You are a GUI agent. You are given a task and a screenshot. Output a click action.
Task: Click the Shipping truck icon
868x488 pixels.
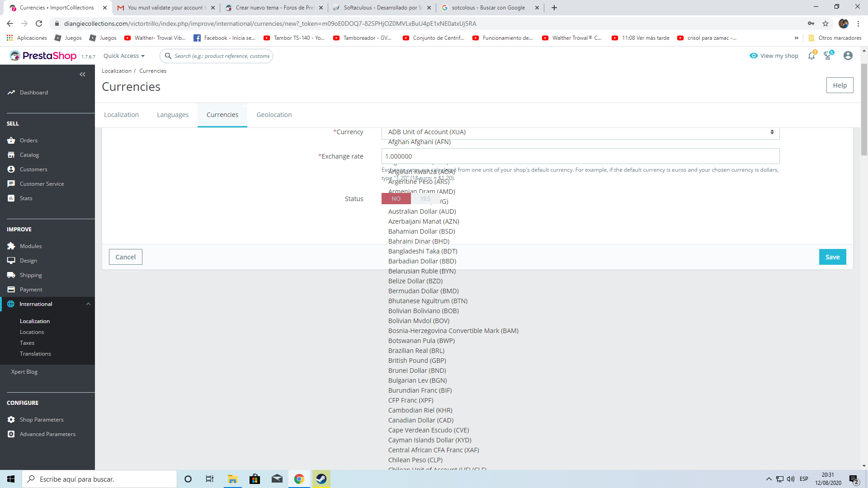pos(11,275)
